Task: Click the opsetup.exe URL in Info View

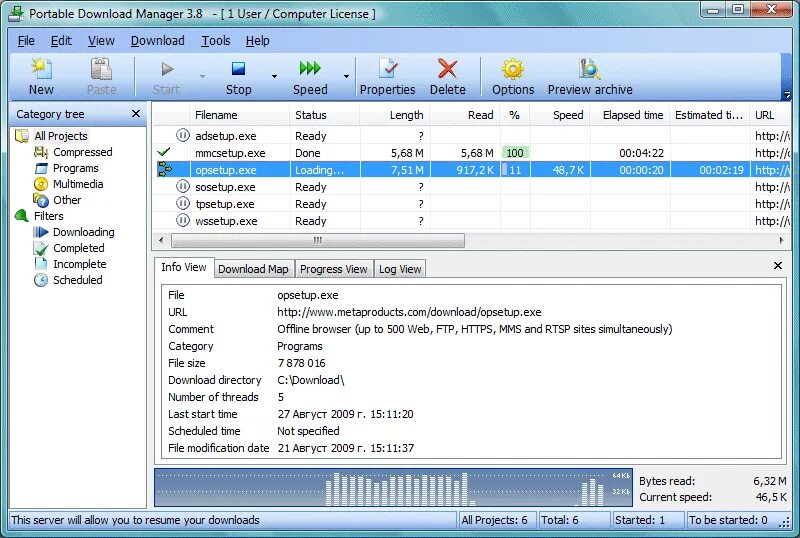Action: (409, 312)
